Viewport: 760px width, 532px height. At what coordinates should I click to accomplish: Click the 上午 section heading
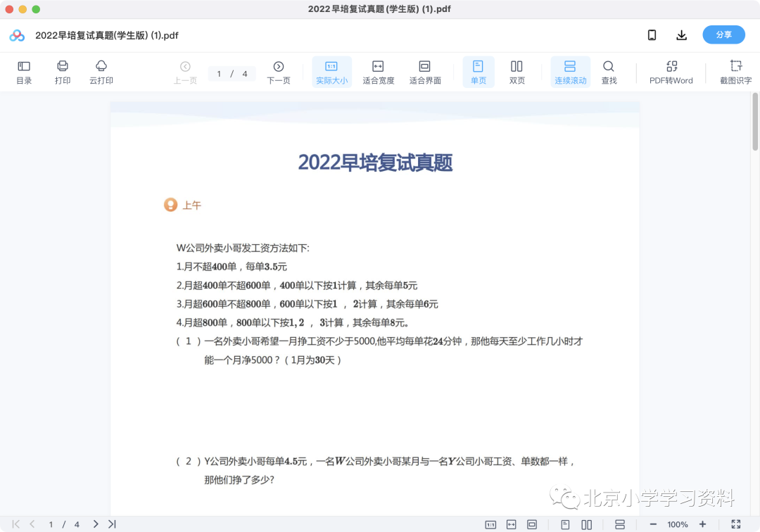[x=191, y=205]
